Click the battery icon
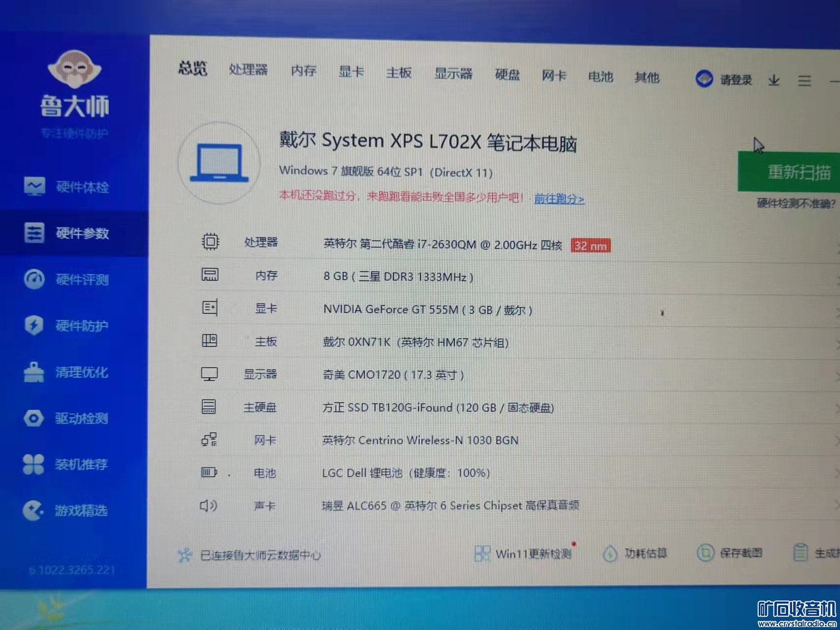The height and width of the screenshot is (630, 840). 209,472
